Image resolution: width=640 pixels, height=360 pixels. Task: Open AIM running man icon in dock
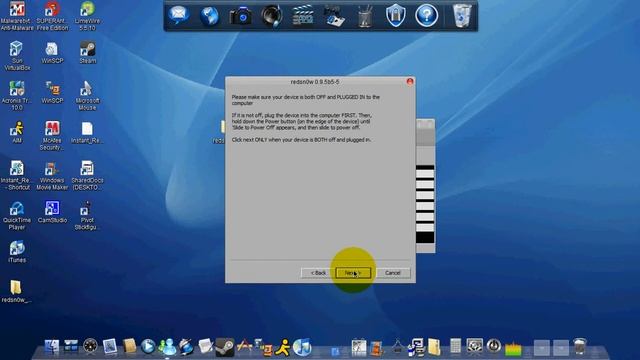coord(282,347)
